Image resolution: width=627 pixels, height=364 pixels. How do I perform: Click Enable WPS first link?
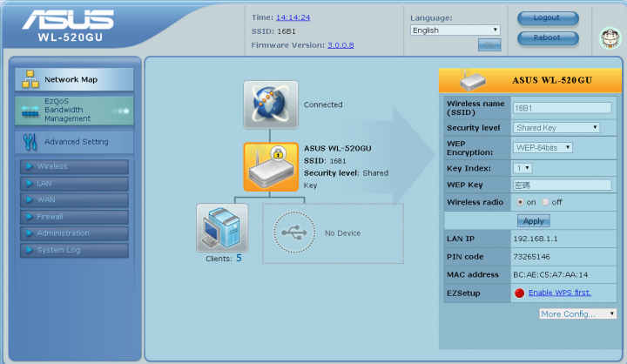[x=559, y=293]
